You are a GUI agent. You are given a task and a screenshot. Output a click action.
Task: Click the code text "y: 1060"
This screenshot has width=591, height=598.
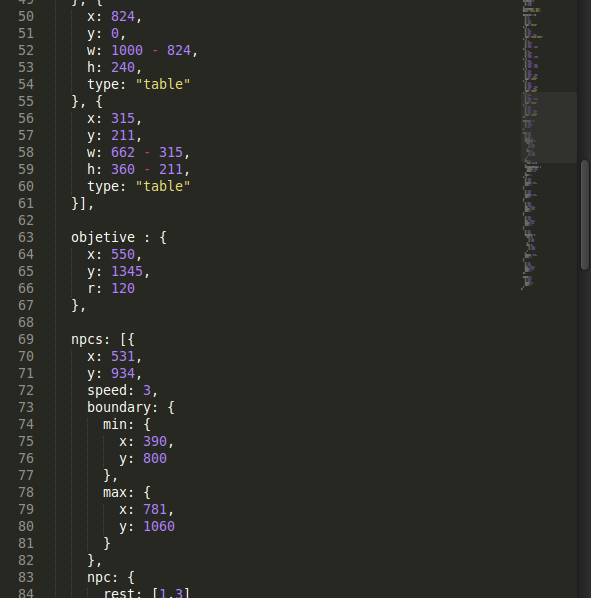(147, 526)
